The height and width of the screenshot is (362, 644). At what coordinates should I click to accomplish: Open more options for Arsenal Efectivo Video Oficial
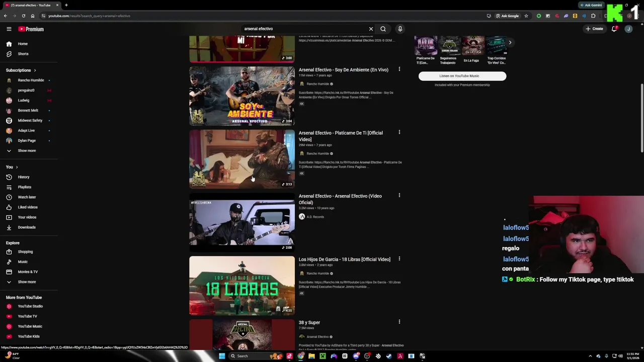(399, 195)
